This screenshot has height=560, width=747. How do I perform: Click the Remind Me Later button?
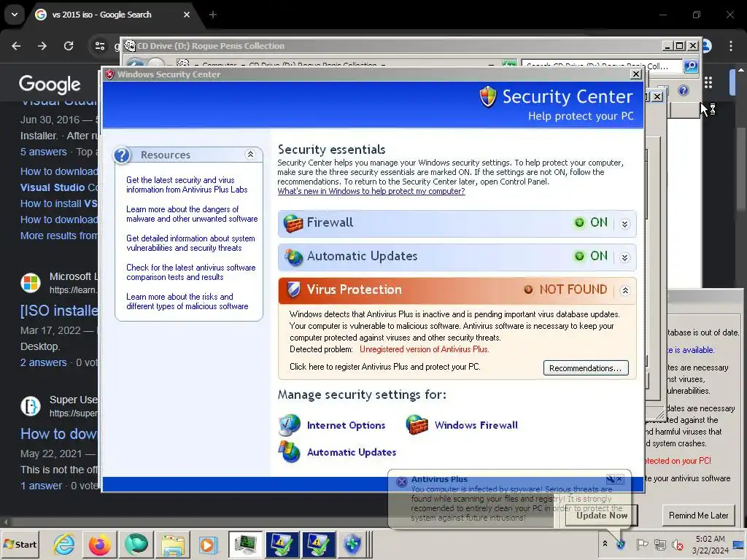click(698, 516)
